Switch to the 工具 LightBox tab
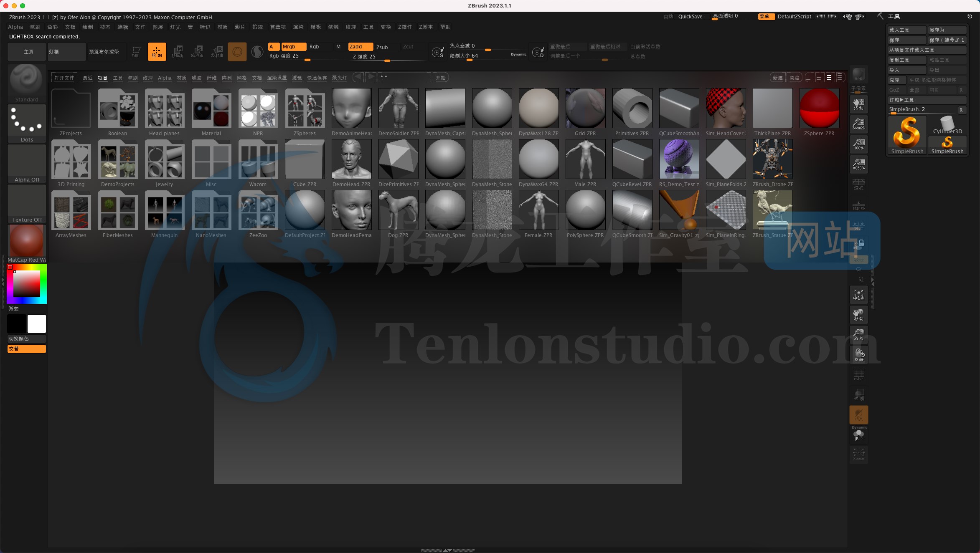Image resolution: width=980 pixels, height=553 pixels. pos(118,78)
